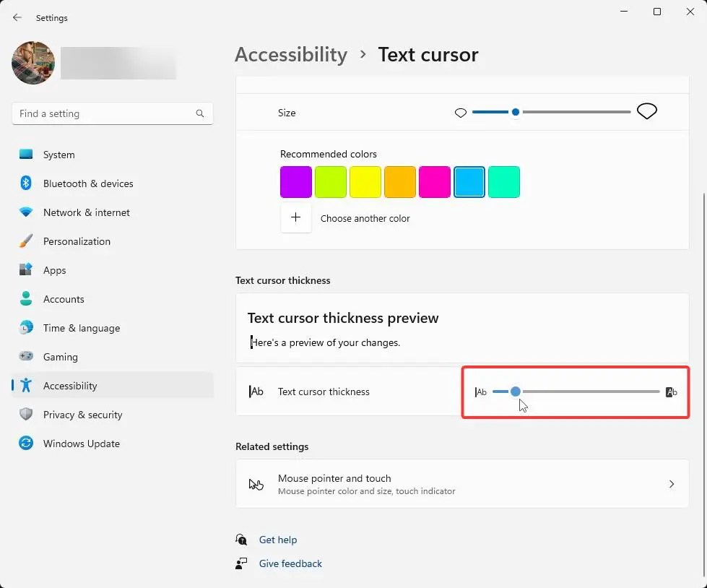
Task: Click the Personalization paintbrush icon
Action: (26, 241)
